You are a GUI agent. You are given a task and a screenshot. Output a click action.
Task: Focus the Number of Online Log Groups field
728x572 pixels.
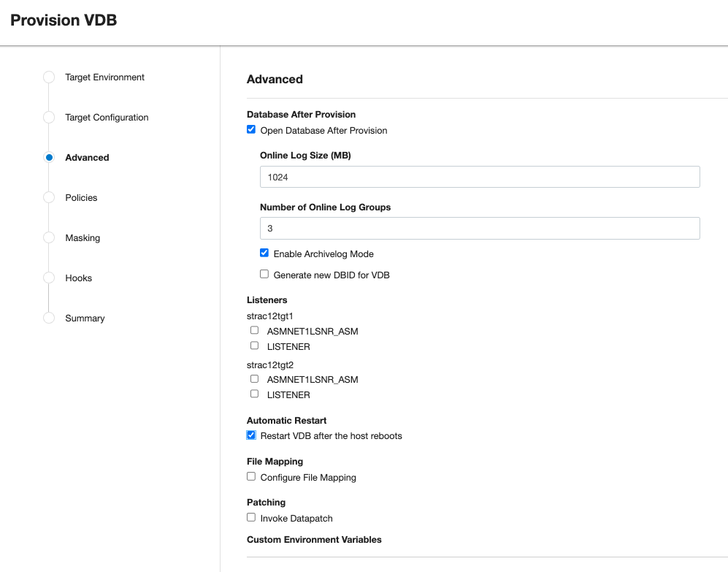480,229
